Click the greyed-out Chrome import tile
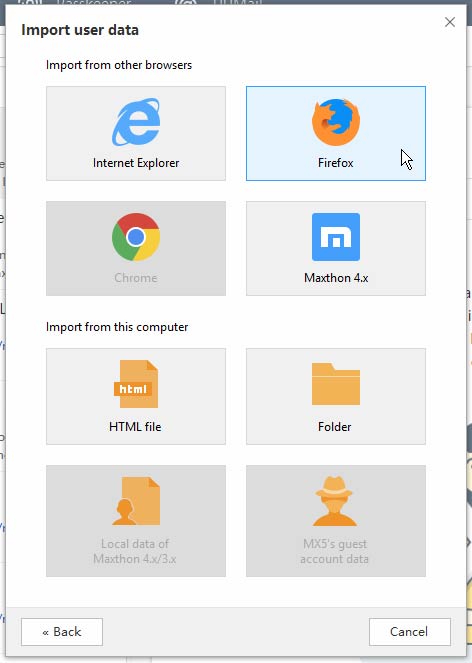The image size is (472, 663). pyautogui.click(x=136, y=249)
